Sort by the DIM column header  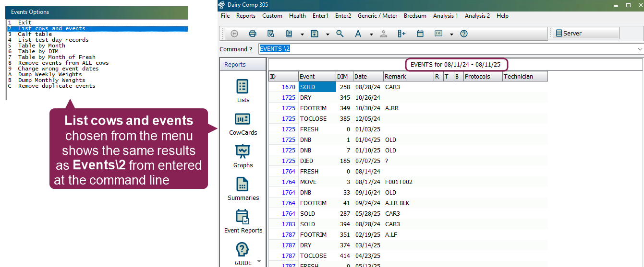coord(343,76)
